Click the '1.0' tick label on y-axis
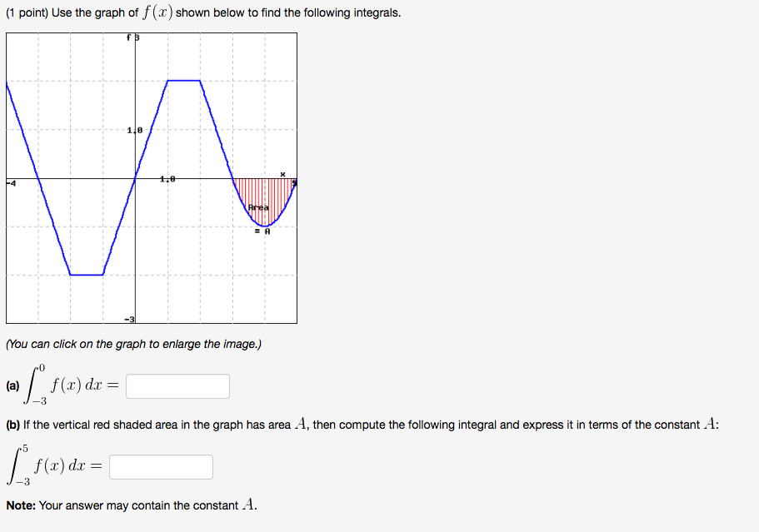Viewport: 759px width, 532px height. pos(133,130)
